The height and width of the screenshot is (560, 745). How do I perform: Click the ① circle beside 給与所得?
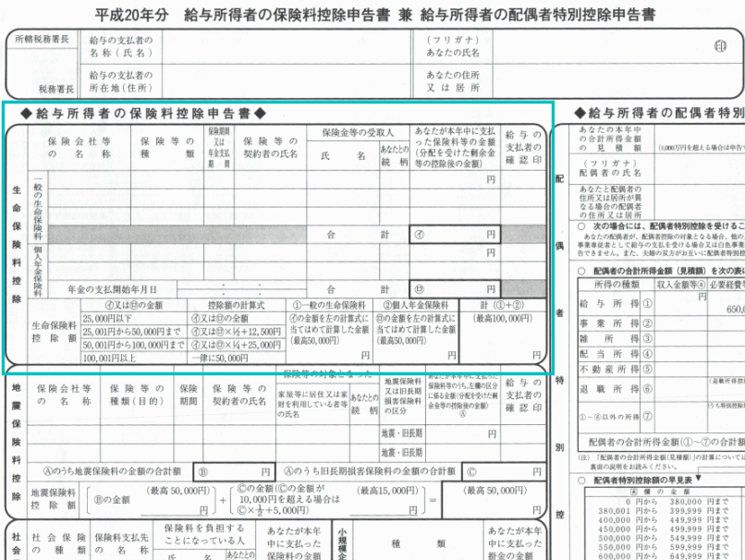pyautogui.click(x=646, y=301)
